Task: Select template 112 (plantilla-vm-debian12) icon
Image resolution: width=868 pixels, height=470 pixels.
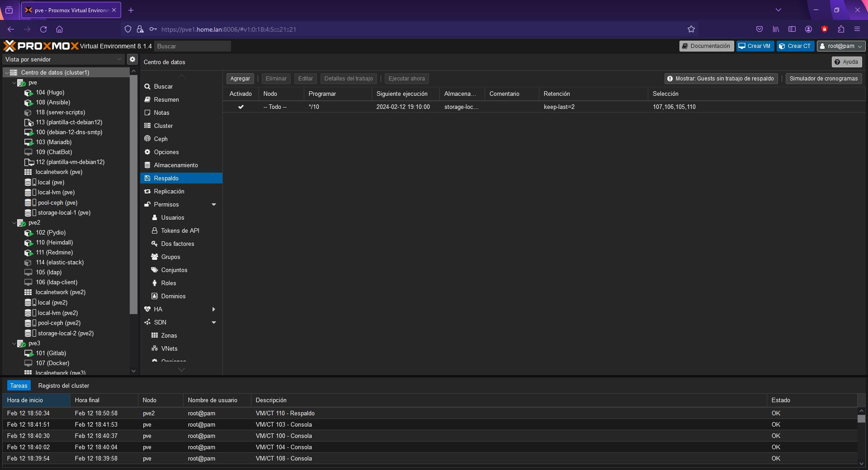Action: pyautogui.click(x=28, y=162)
